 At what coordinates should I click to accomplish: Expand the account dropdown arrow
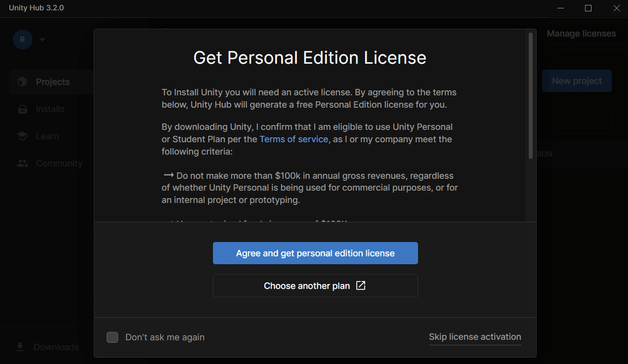(42, 40)
